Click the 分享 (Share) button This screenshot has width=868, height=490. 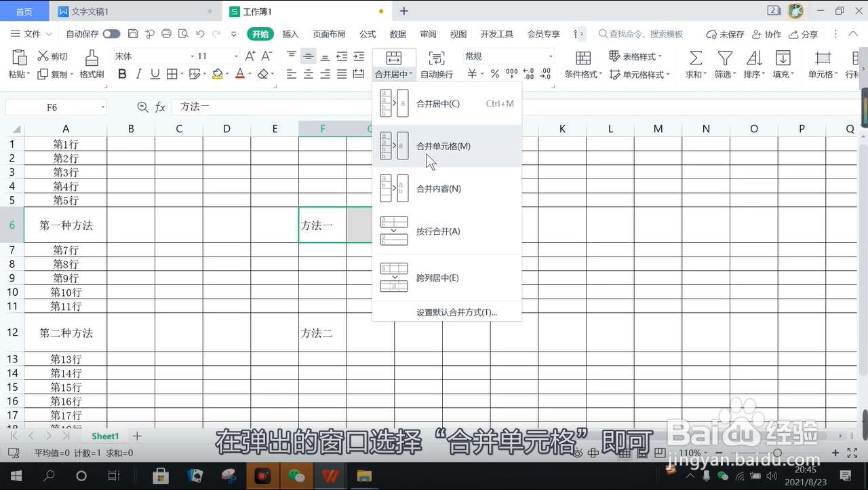804,33
